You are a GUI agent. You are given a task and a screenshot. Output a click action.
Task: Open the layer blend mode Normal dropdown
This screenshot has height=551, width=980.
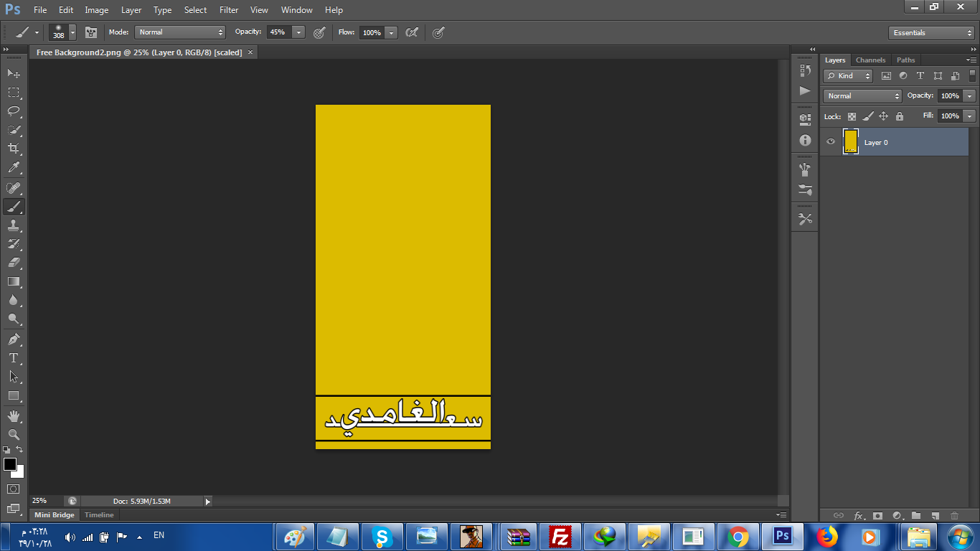click(x=862, y=96)
